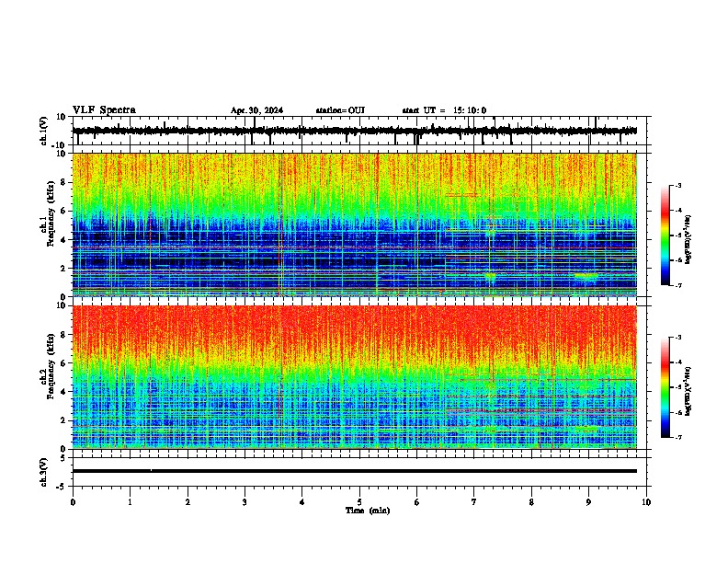Click the date 'Apr. 30, 2024'
The height and width of the screenshot is (563, 728).
click(x=256, y=110)
